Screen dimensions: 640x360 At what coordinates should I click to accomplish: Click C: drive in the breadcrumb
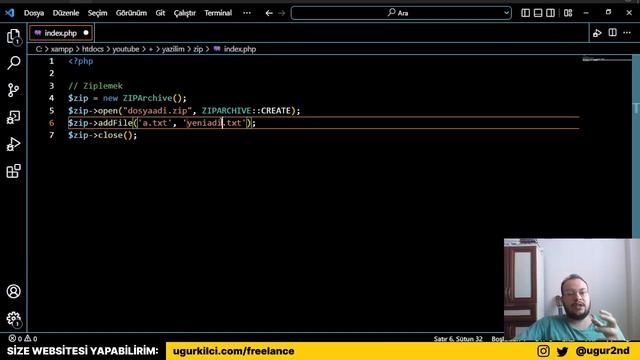39,49
